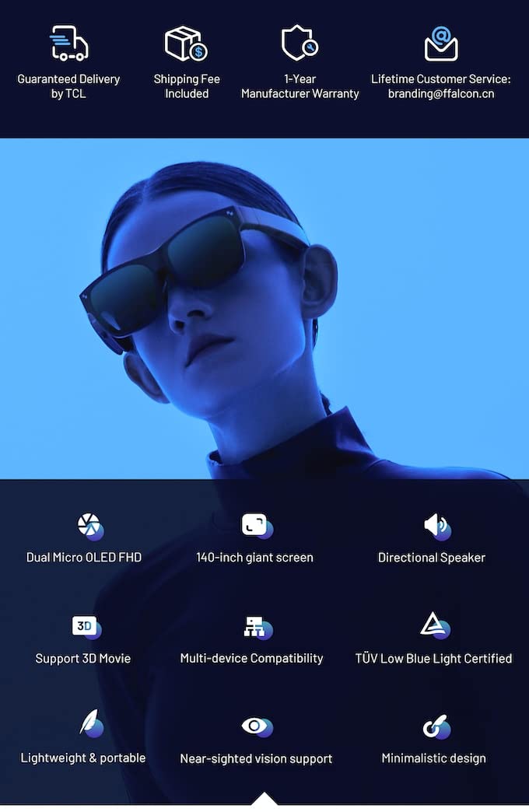Click the 140-inch giant screen icon

pos(256,527)
